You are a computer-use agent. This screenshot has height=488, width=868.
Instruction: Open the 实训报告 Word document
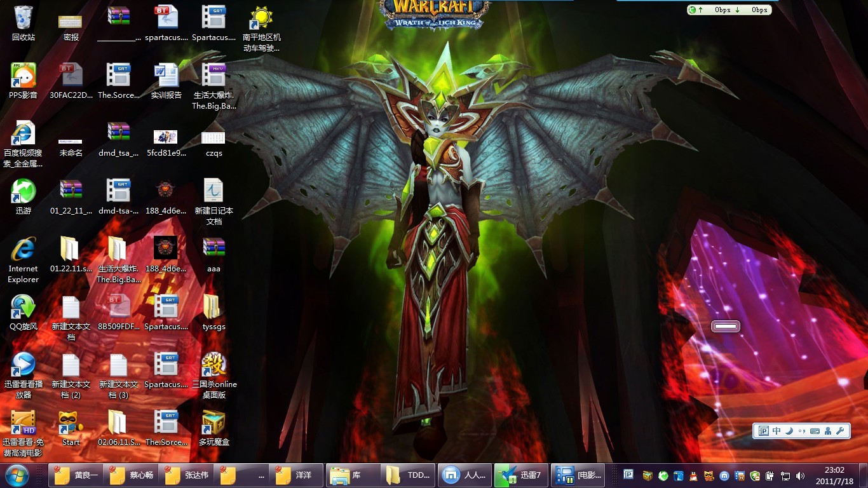click(x=166, y=81)
